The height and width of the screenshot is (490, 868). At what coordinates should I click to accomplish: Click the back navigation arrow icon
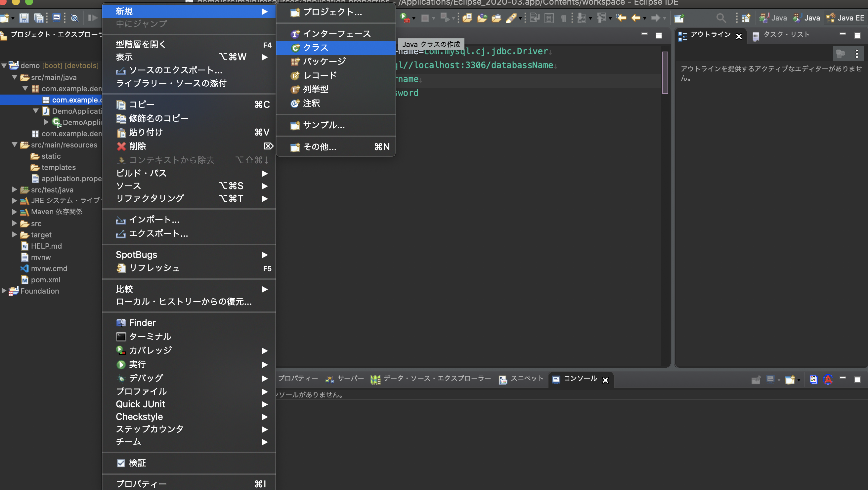point(635,18)
